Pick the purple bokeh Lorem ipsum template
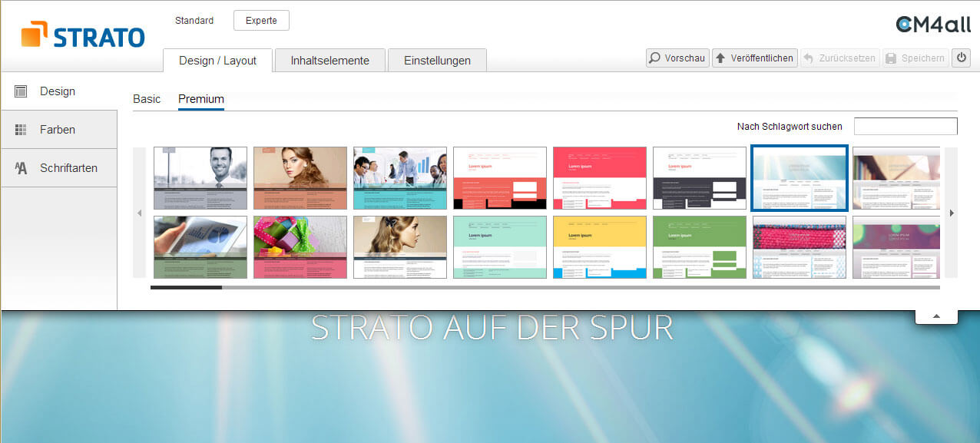980x443 pixels. [896, 247]
